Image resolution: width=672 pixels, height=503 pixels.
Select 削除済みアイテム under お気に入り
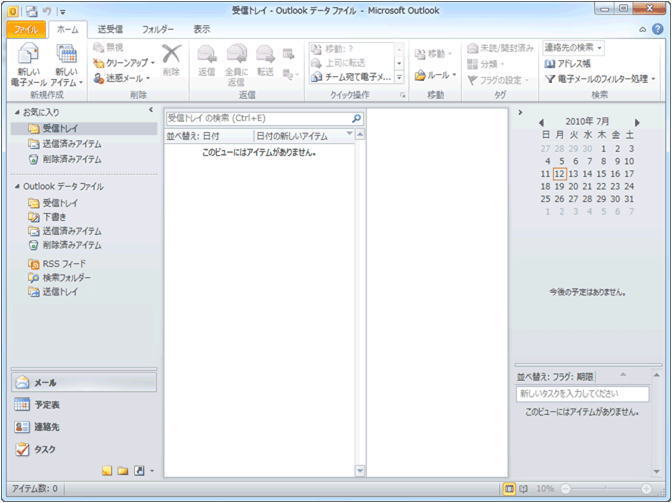coord(65,159)
